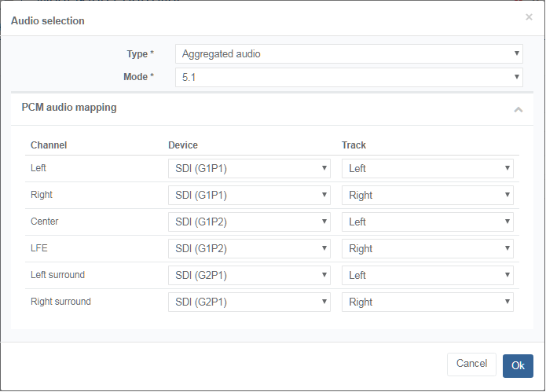Screen dimensions: 546x392
Task: Click the Cancel button
Action: [x=471, y=365]
